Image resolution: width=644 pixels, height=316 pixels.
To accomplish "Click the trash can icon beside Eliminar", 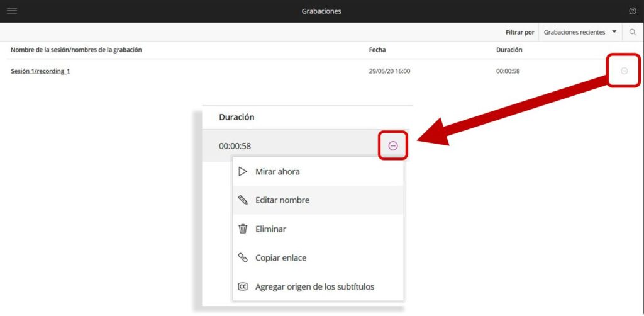I will coord(243,229).
